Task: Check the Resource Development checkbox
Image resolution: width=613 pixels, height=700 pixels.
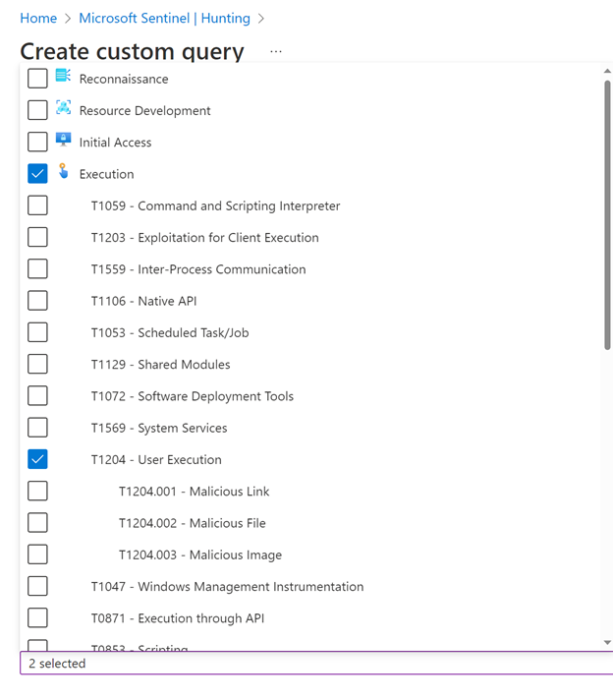Action: (37, 110)
